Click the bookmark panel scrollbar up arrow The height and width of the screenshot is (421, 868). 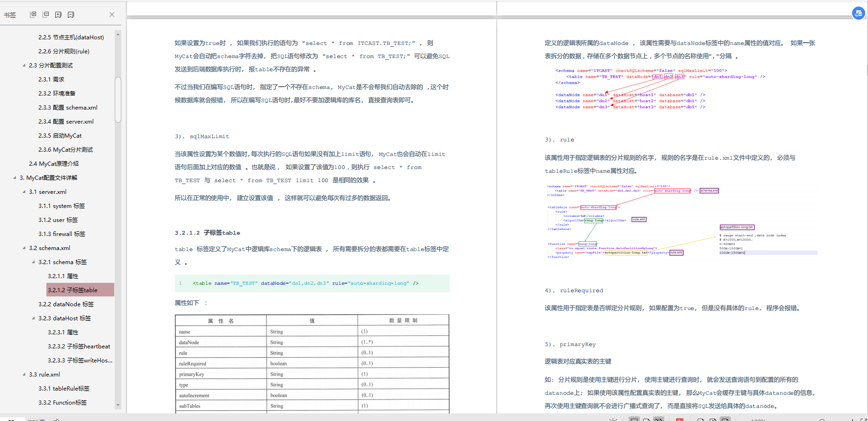[118, 34]
